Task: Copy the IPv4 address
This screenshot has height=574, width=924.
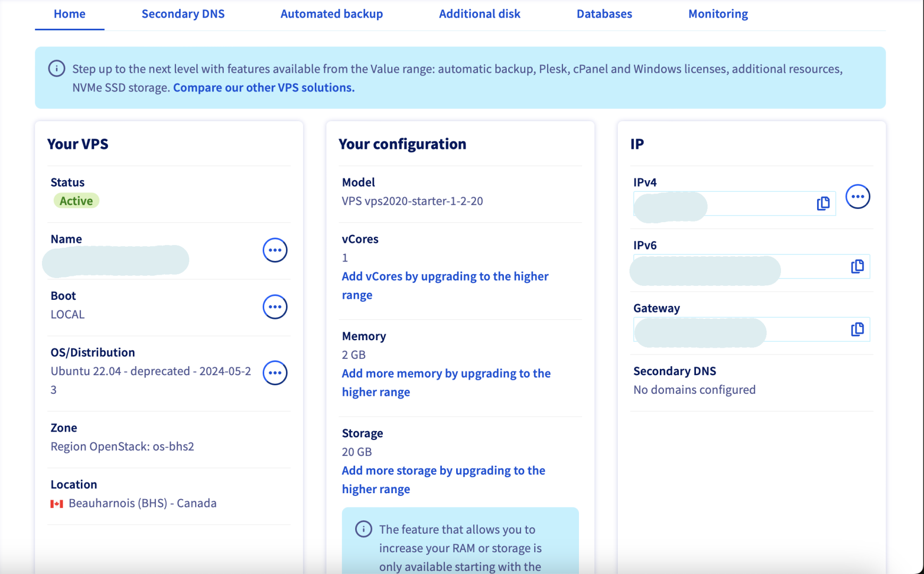Action: pos(823,204)
